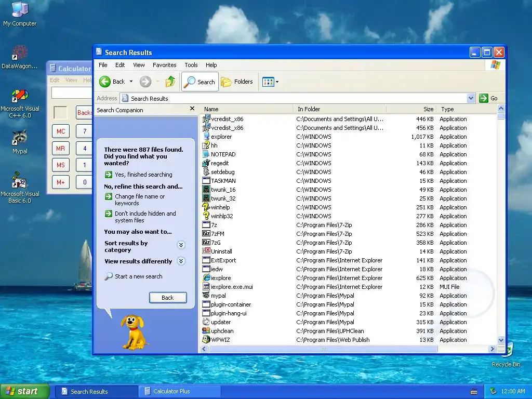The height and width of the screenshot is (399, 532).
Task: Open the Favorites menu
Action: coord(165,65)
